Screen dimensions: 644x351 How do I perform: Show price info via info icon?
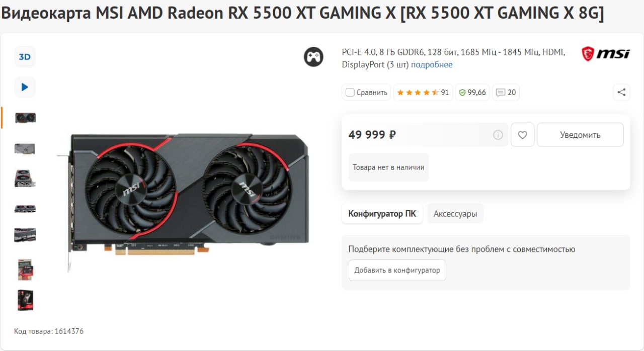click(498, 135)
